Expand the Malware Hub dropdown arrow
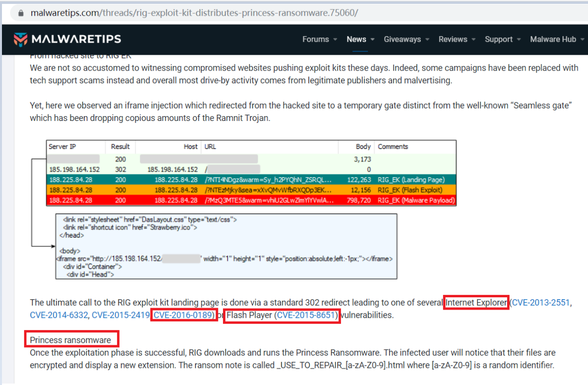The width and height of the screenshot is (588, 385). [x=582, y=40]
